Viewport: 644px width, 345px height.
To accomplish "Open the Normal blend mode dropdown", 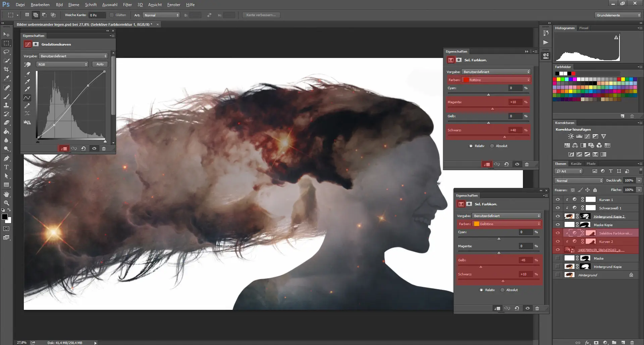I will pos(578,181).
